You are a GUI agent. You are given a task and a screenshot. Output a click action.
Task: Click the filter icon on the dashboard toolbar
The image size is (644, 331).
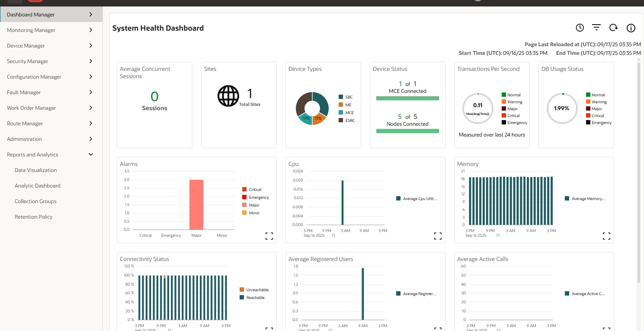pyautogui.click(x=596, y=28)
